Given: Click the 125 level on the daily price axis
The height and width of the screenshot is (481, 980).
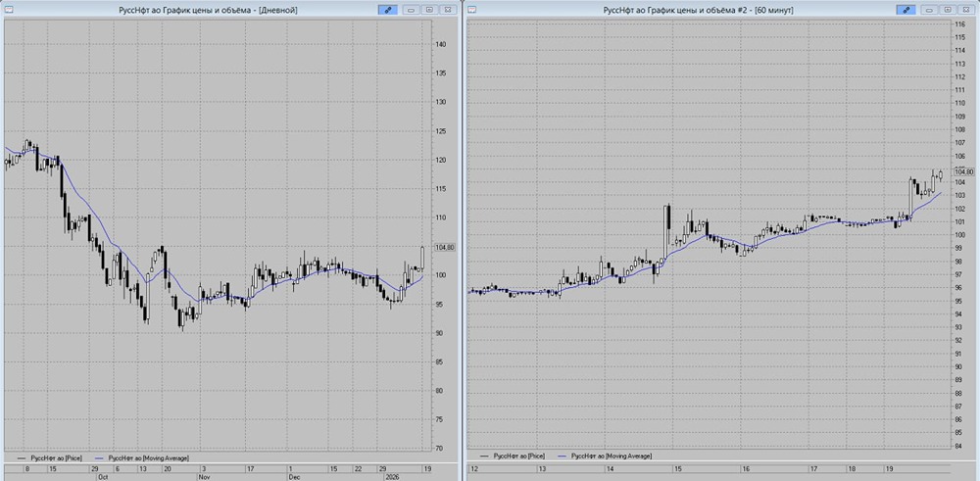Looking at the screenshot, I should pyautogui.click(x=441, y=131).
